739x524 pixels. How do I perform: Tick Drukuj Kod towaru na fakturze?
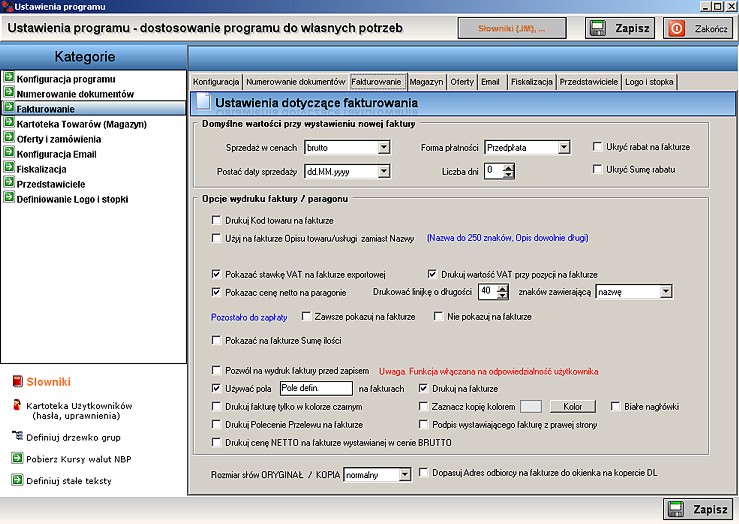click(216, 220)
